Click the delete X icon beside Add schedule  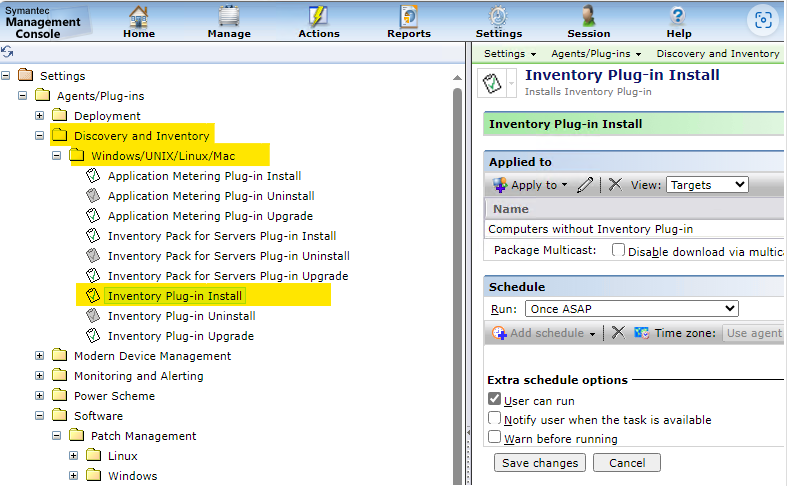tap(618, 333)
